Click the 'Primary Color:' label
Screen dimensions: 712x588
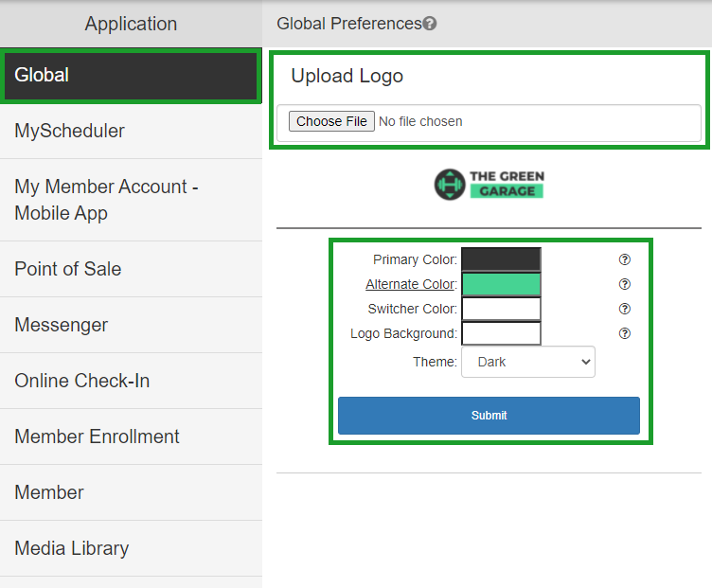415,259
